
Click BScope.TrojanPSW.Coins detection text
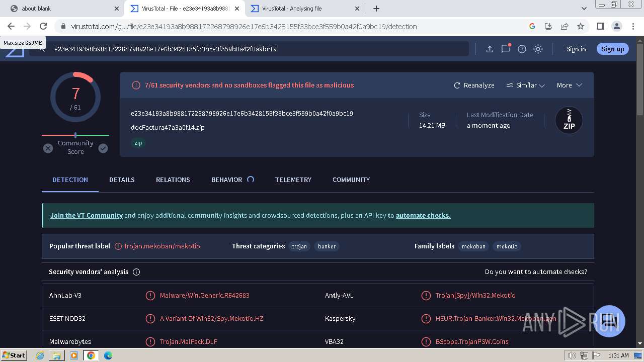472,341
